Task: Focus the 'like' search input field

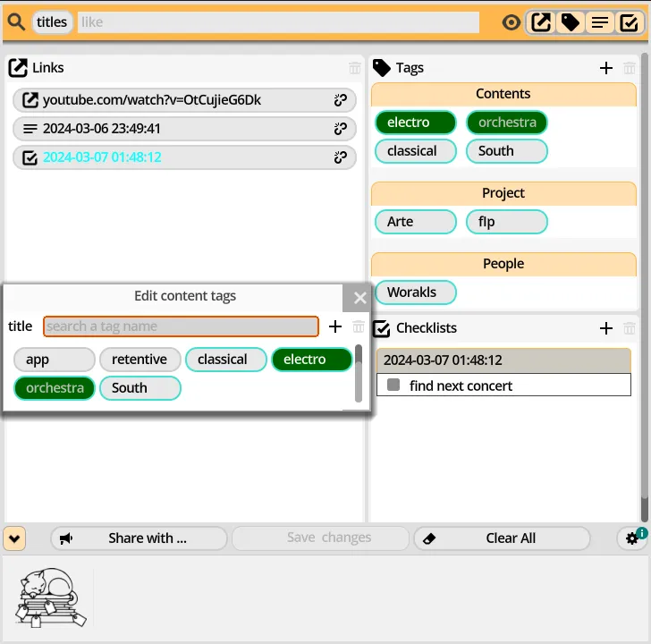Action: tap(278, 22)
